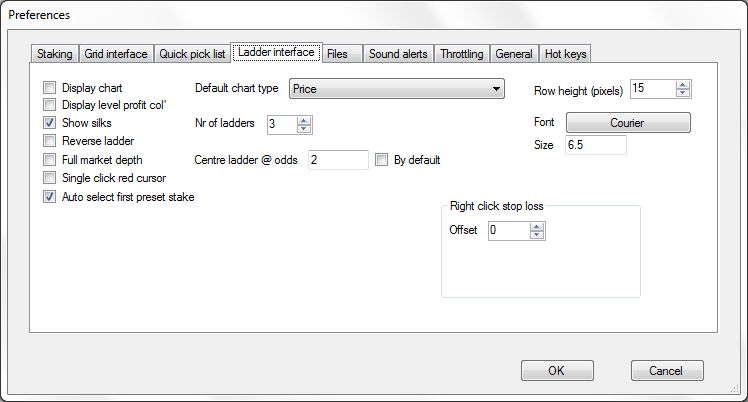Open the Sound alerts tab
Image resolution: width=748 pixels, height=402 pixels.
pyautogui.click(x=398, y=54)
